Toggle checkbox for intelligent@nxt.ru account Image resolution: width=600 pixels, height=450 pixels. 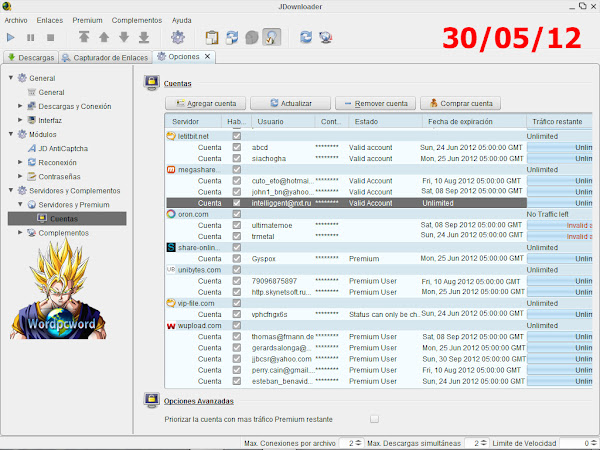[237, 203]
